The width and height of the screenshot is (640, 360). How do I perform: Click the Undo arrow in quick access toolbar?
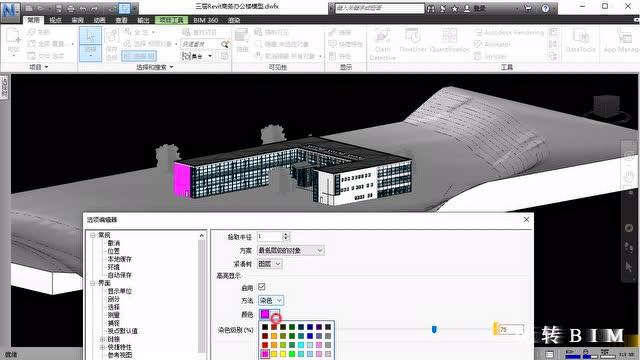[x=83, y=8]
